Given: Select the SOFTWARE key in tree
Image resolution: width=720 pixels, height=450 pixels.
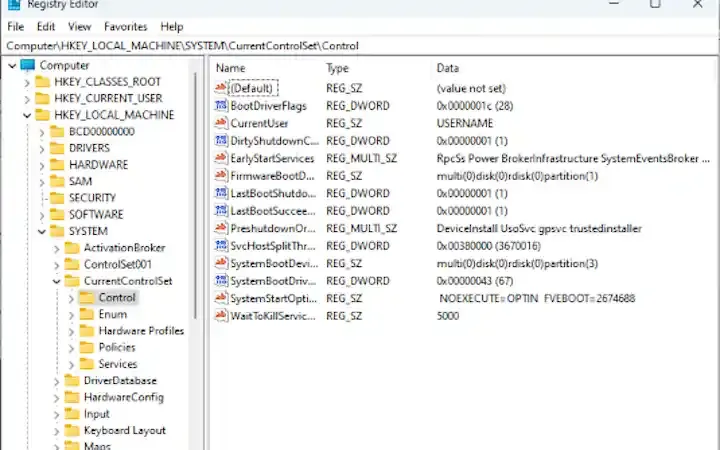Looking at the screenshot, I should pos(96,215).
